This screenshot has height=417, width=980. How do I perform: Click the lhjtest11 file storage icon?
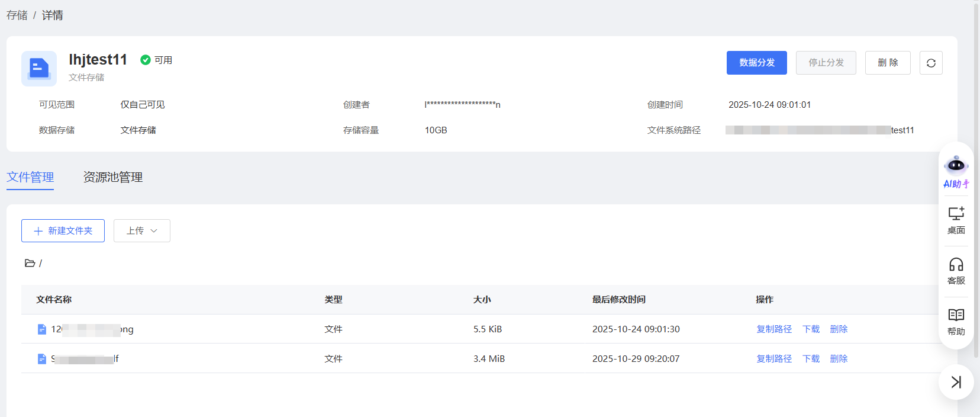pos(39,69)
